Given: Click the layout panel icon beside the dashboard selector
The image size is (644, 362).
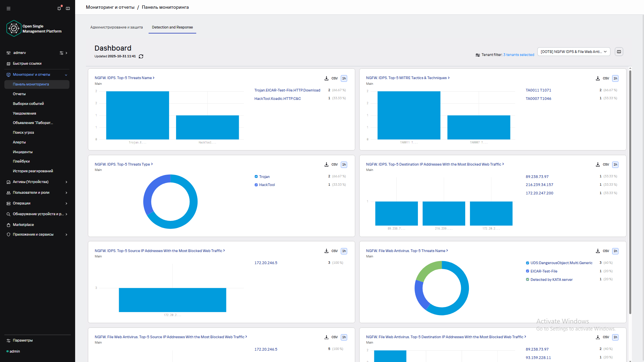Looking at the screenshot, I should 619,52.
